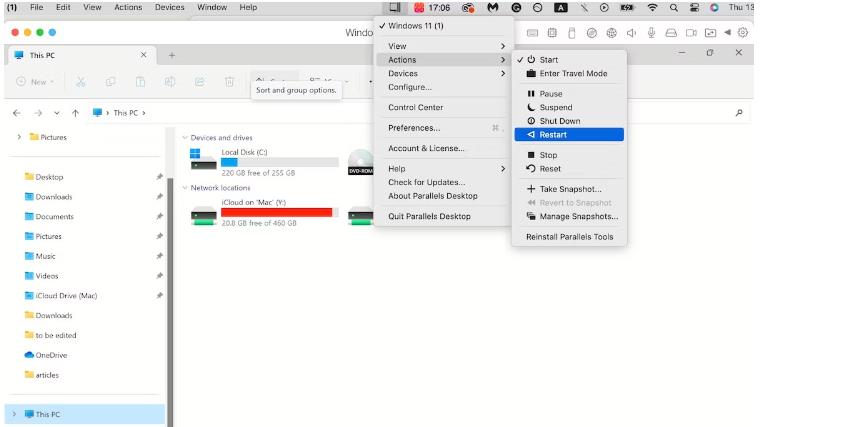This screenshot has width=854, height=427.
Task: Click the Parallels icon in the macOS menu bar
Action: [394, 8]
